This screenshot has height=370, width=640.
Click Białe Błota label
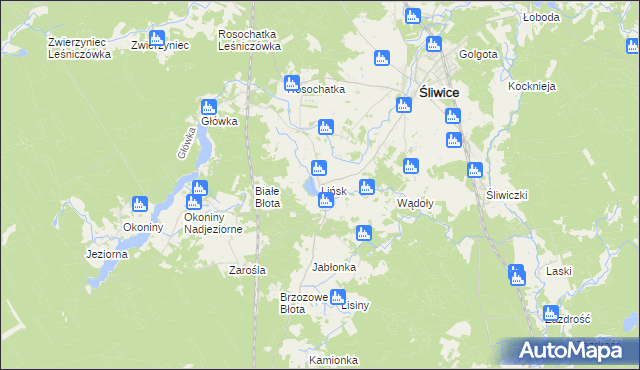pos(268,197)
